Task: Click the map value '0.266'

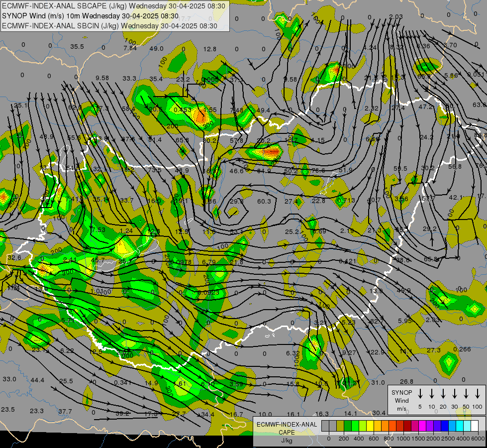Action: click(x=462, y=349)
